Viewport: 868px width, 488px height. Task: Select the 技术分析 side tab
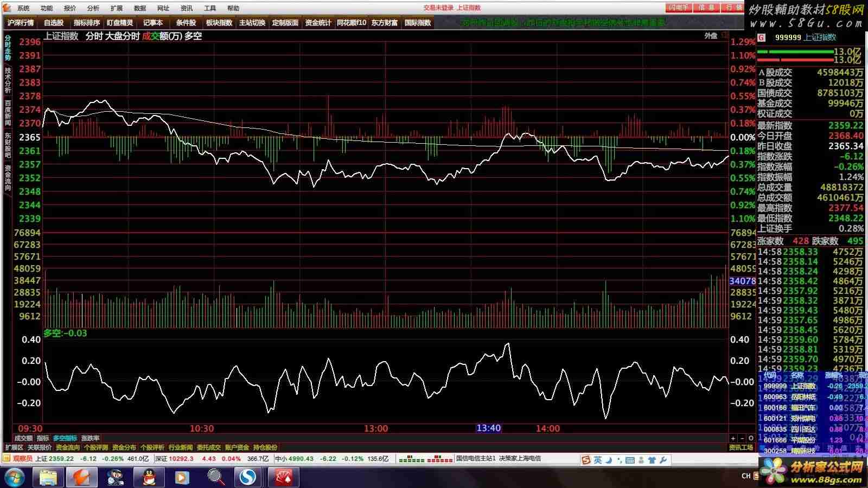point(8,80)
